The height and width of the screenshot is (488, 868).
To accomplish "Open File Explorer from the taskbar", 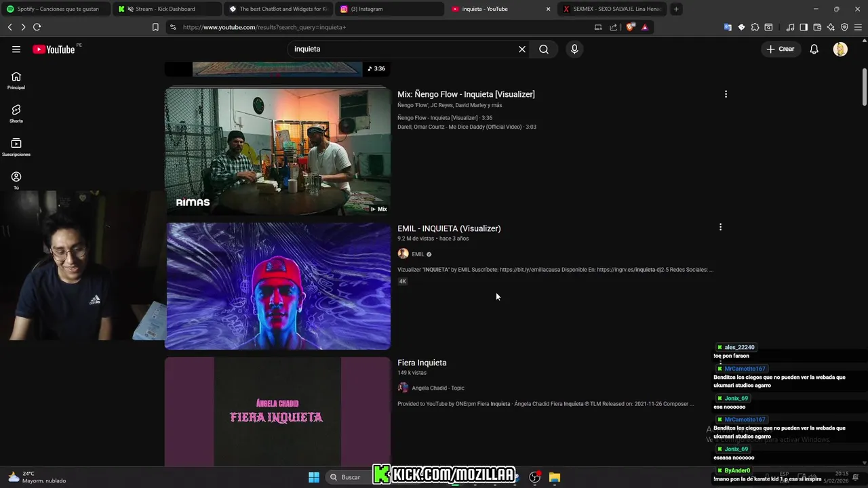I will pyautogui.click(x=555, y=477).
